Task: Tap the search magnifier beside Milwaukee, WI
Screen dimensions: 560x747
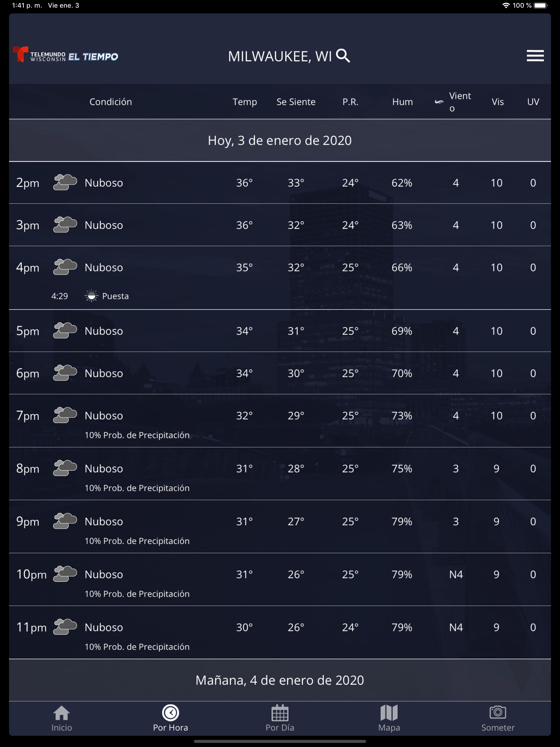Action: [343, 56]
